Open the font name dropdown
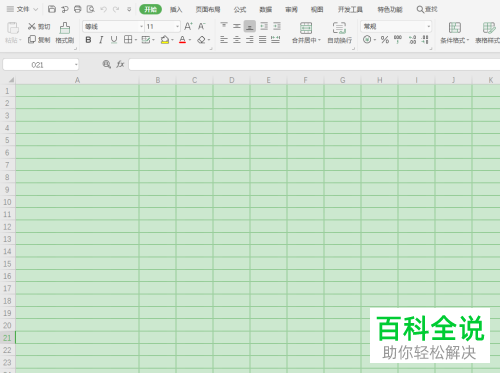The width and height of the screenshot is (500, 373). (141, 26)
